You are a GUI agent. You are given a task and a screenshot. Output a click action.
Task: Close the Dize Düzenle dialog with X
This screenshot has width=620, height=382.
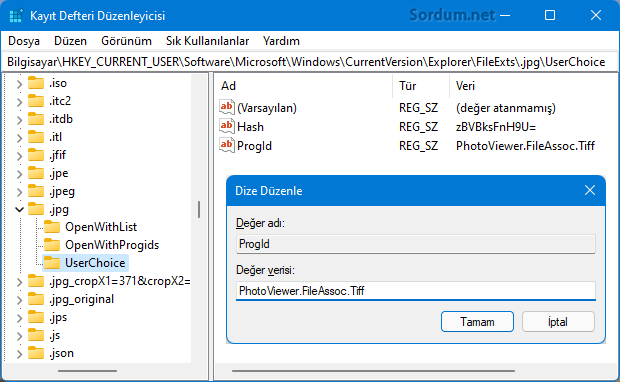590,191
